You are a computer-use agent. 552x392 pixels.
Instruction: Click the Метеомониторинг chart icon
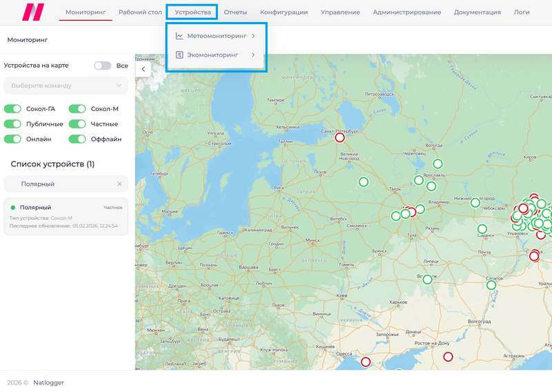179,36
